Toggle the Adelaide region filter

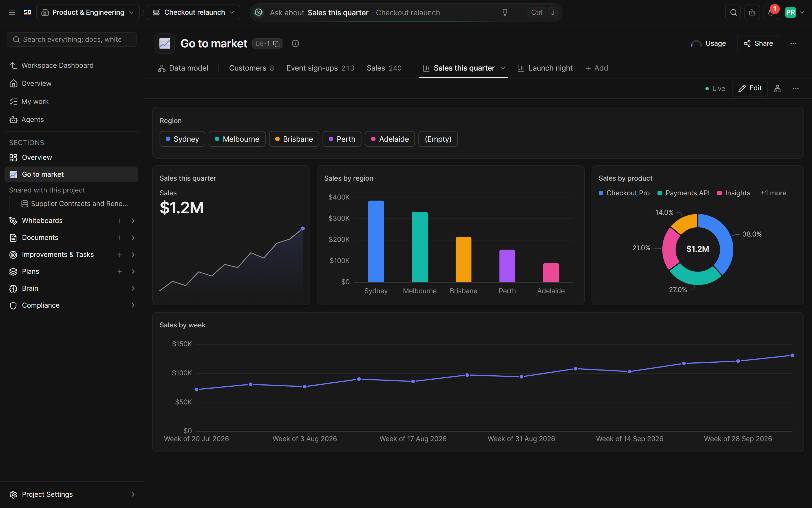coord(390,139)
